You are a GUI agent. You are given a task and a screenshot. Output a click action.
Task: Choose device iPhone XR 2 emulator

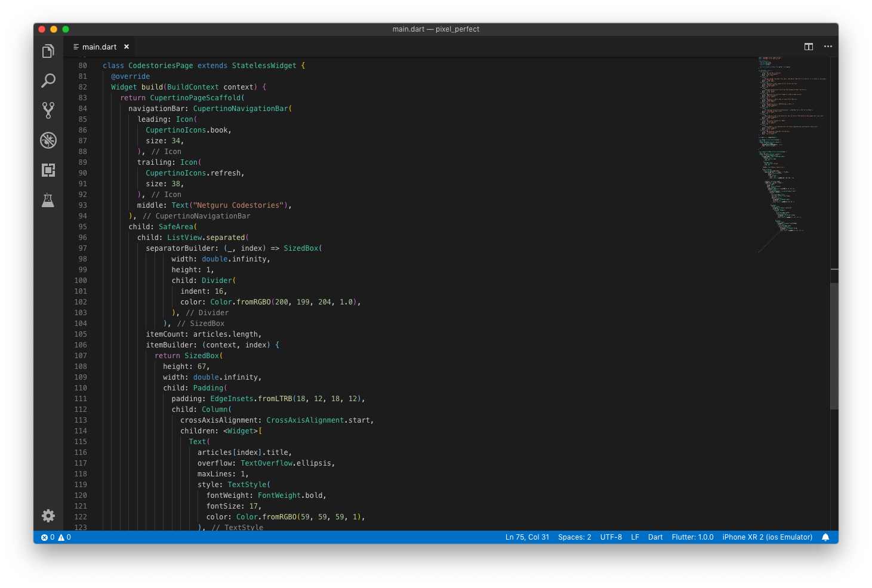pos(767,537)
